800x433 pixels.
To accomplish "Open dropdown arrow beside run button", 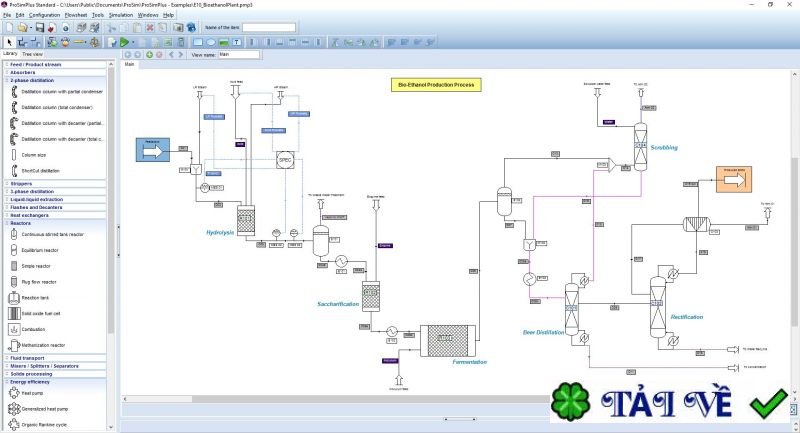I will 134,42.
